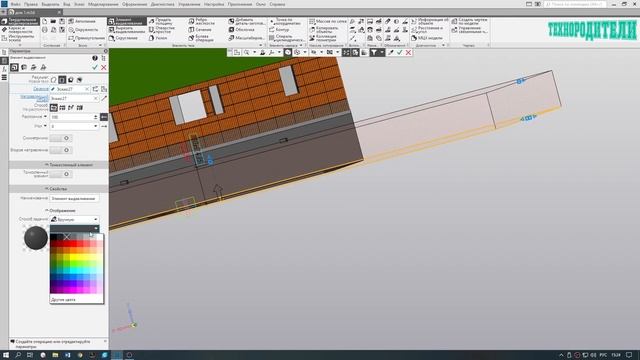640x360 pixels.
Task: Click Создать чертеж по модели
Action: (x=469, y=21)
